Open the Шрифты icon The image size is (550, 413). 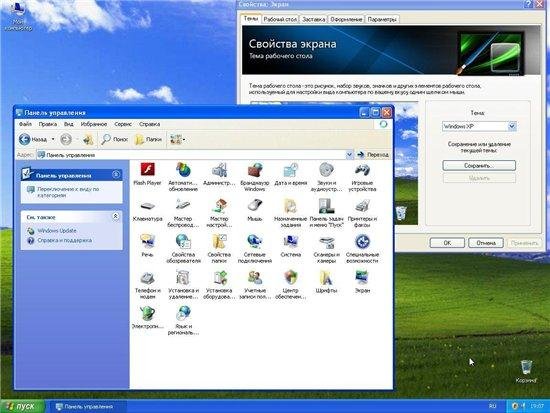point(326,282)
